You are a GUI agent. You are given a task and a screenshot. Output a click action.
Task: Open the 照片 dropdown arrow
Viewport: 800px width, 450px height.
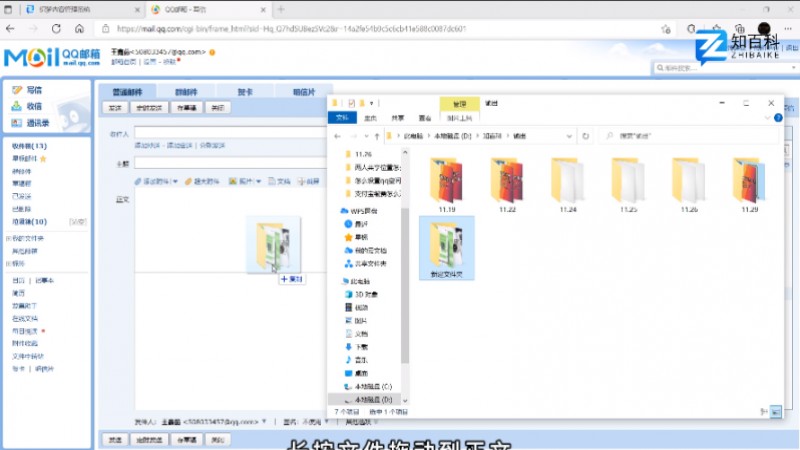coord(259,182)
